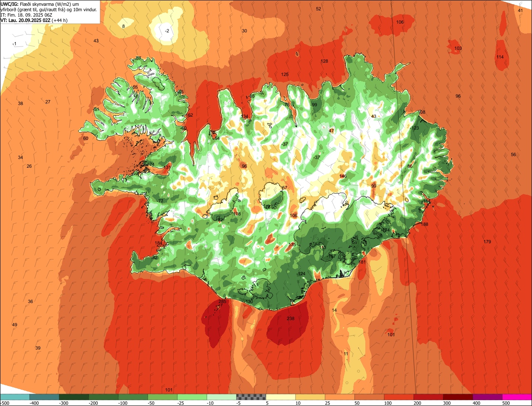The height and width of the screenshot is (406, 532).
Task: Click the purple legend swatch between 400 and 500
Action: pyautogui.click(x=488, y=396)
